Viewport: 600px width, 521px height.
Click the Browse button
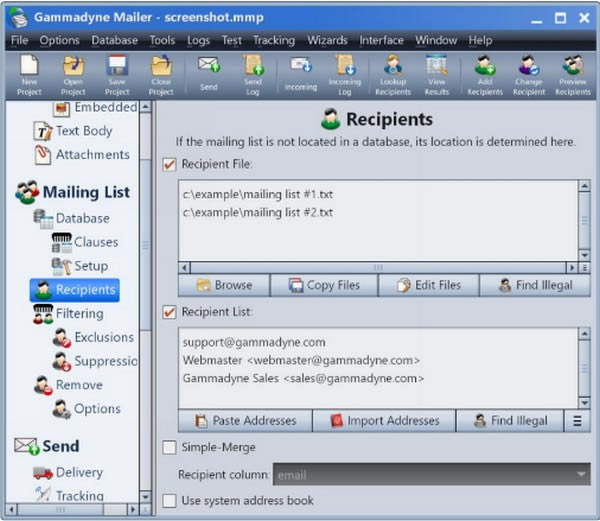pyautogui.click(x=224, y=285)
